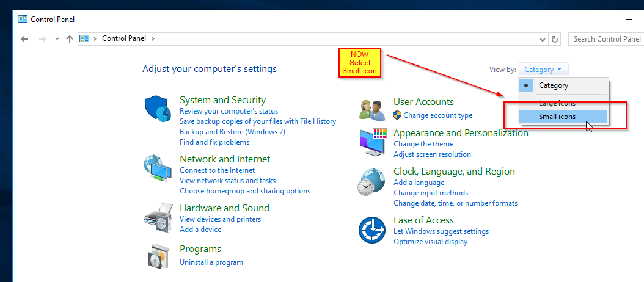Expand the chevron before Control Panel breadcrumb

(95, 38)
